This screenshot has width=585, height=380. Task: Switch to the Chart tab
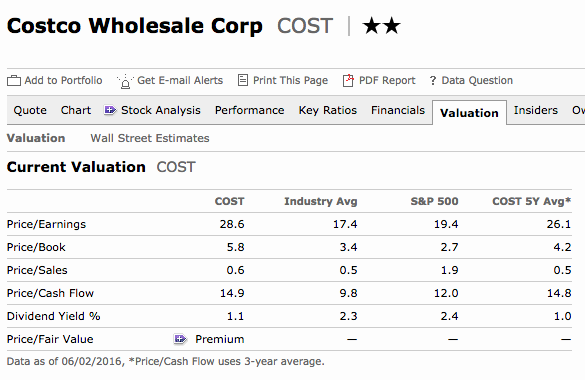click(76, 110)
